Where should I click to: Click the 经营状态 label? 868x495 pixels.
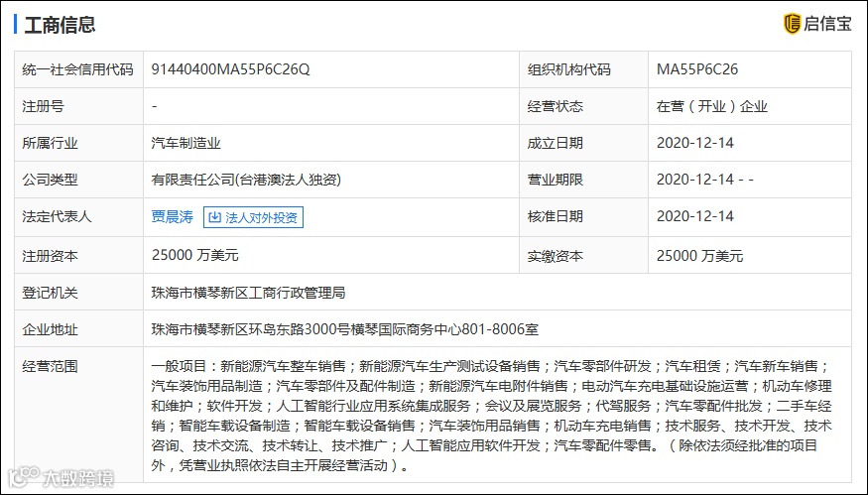tap(556, 106)
